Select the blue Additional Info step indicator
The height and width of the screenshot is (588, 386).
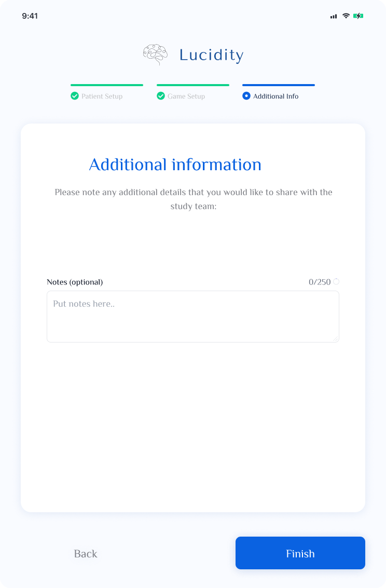tap(246, 96)
